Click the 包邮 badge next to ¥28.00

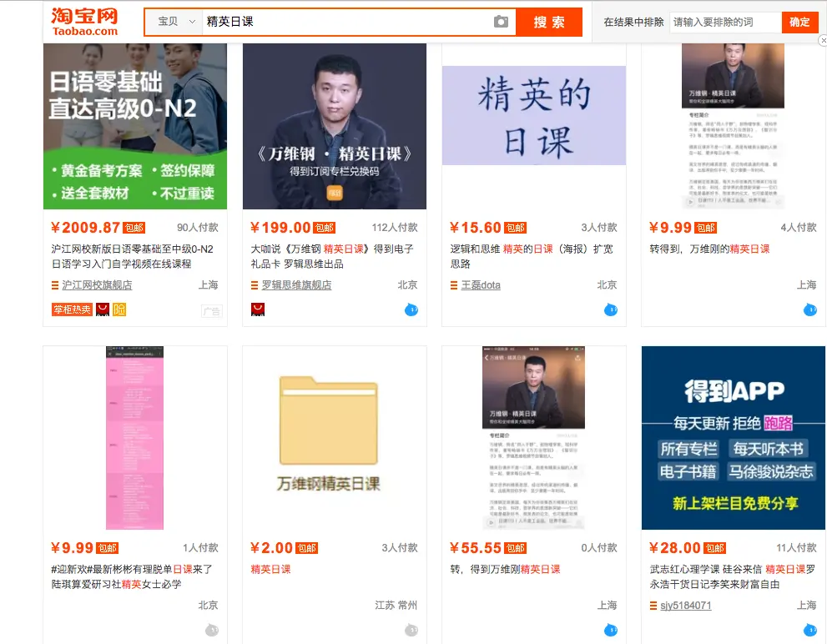pyautogui.click(x=714, y=548)
